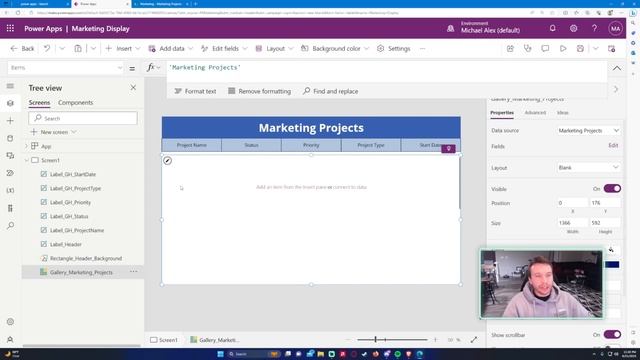Open the MA account avatar

[x=616, y=29]
